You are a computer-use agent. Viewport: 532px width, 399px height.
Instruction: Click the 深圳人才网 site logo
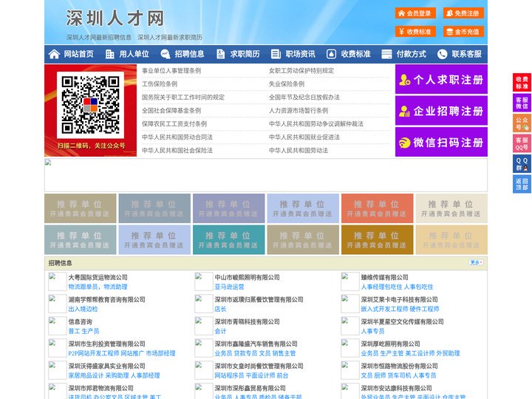pos(115,18)
